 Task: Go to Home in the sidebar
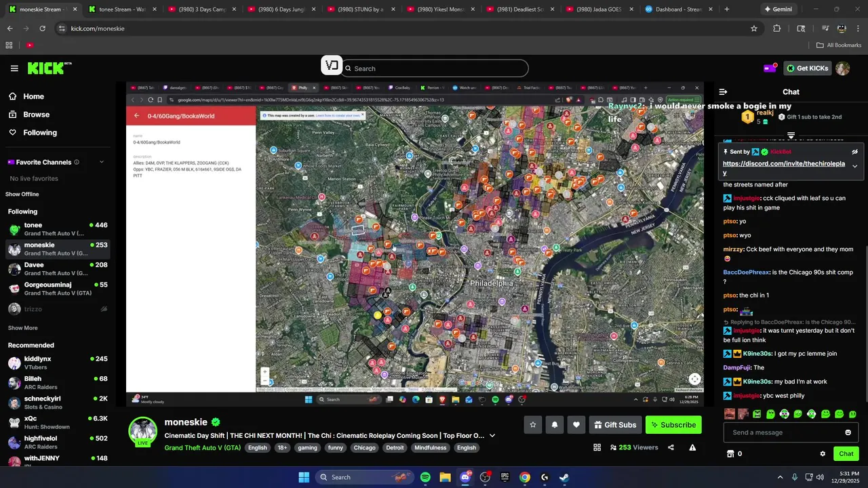pyautogui.click(x=26, y=96)
